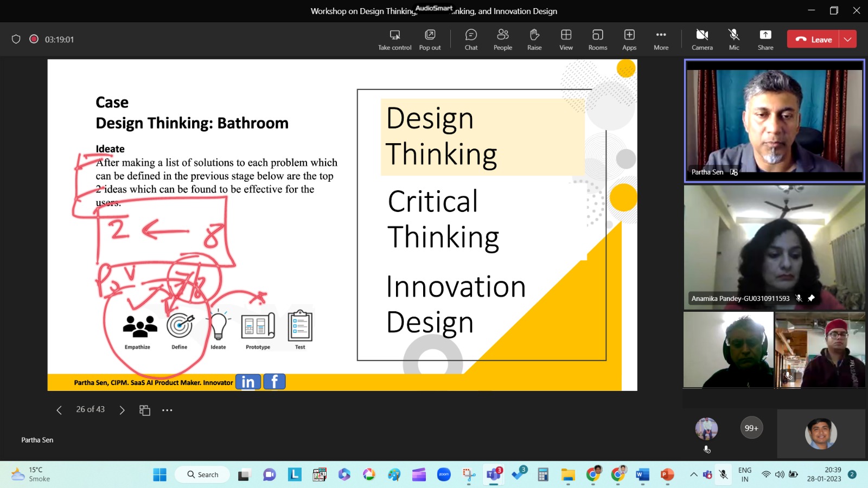This screenshot has width=868, height=488.
Task: Go to the next slide
Action: (122, 410)
